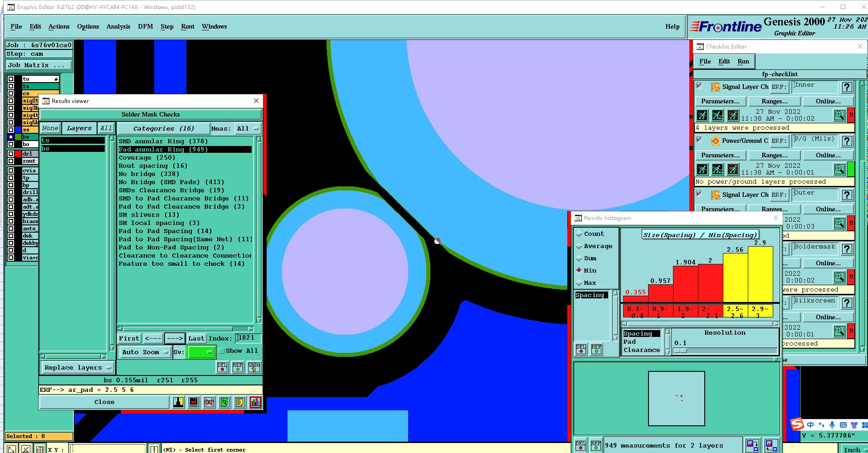Click the DEL icon in Results viewer
The image size is (868, 453).
click(222, 367)
